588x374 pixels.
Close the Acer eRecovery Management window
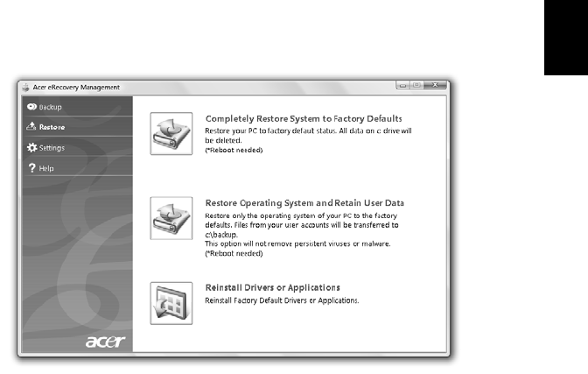[x=435, y=85]
